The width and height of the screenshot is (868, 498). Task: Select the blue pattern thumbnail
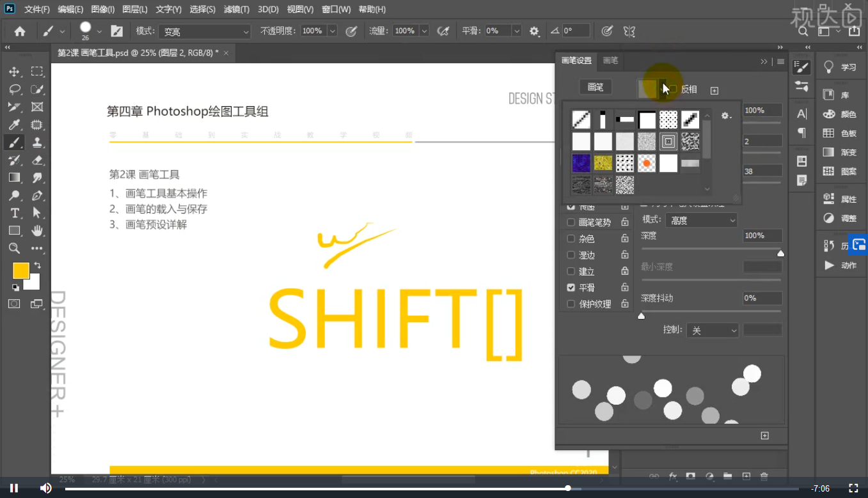(581, 163)
